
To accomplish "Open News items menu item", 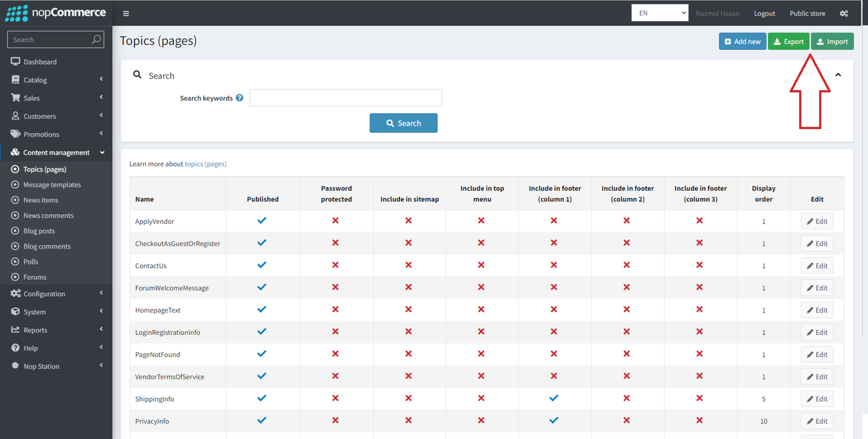I will coord(56,200).
